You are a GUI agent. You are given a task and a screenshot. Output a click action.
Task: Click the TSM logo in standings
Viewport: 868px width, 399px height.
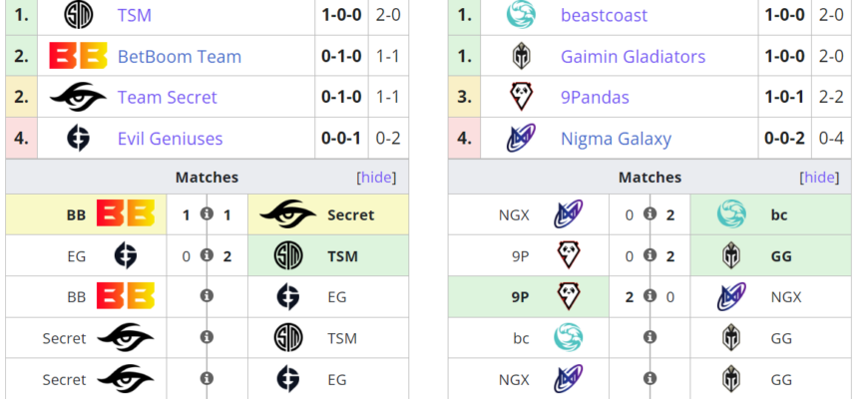(78, 15)
